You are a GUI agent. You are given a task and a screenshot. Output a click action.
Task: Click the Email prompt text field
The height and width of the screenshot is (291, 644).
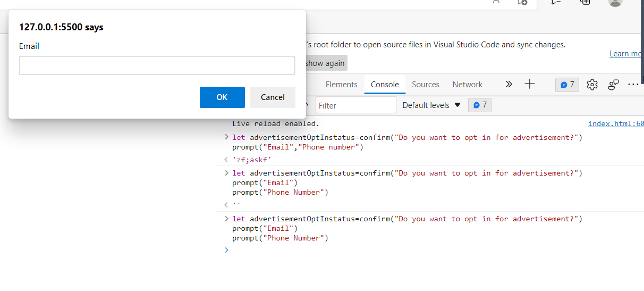tap(157, 65)
